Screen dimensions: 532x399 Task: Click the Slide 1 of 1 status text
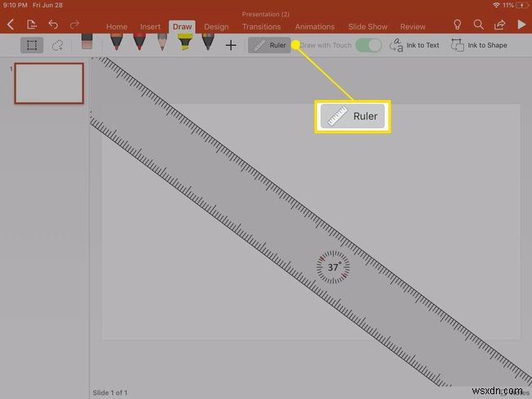pyautogui.click(x=110, y=392)
